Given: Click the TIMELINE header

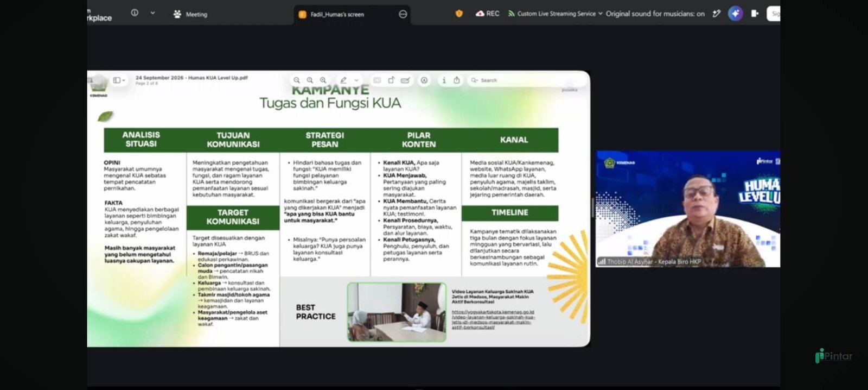Looking at the screenshot, I should pyautogui.click(x=510, y=212).
